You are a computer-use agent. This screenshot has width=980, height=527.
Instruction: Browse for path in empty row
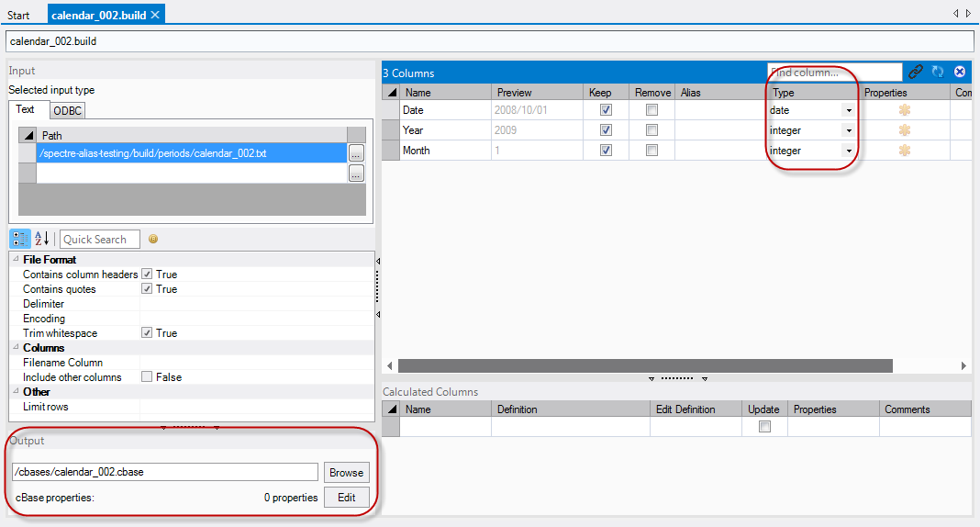click(x=356, y=174)
